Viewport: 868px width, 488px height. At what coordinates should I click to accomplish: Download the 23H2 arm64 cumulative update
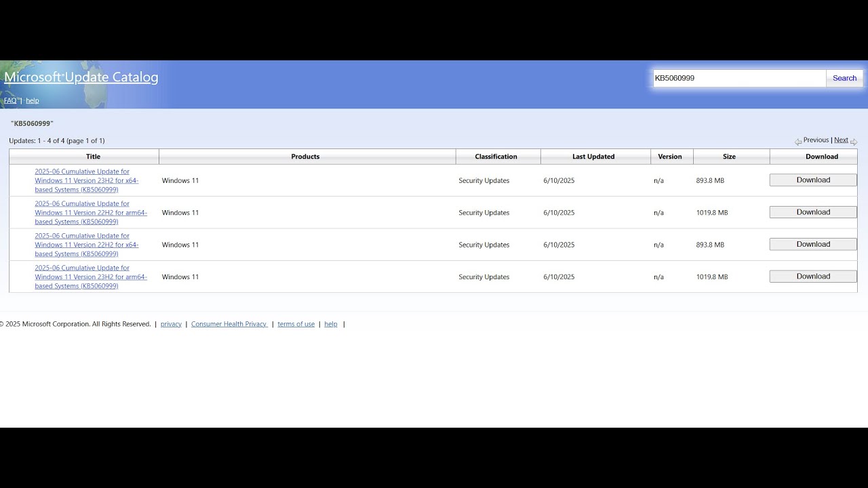(813, 276)
